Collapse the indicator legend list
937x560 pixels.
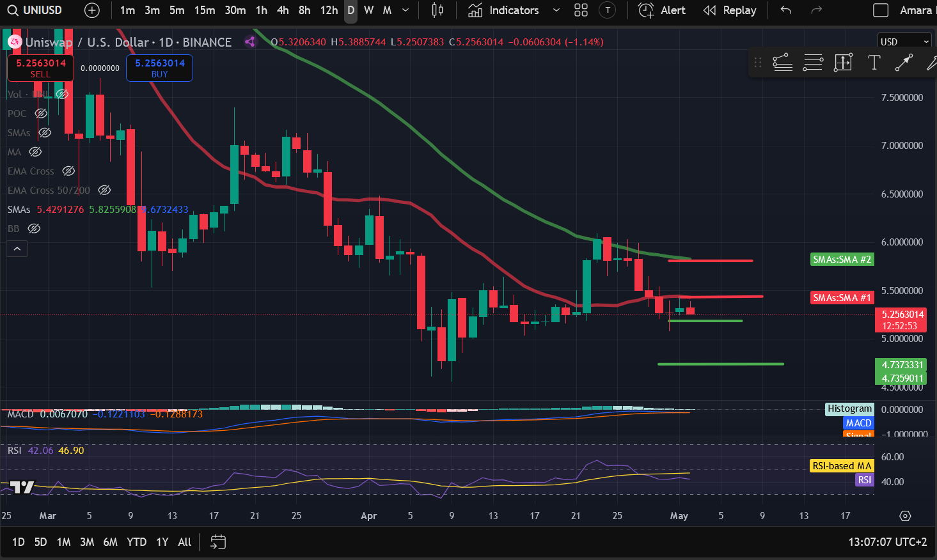pyautogui.click(x=17, y=248)
